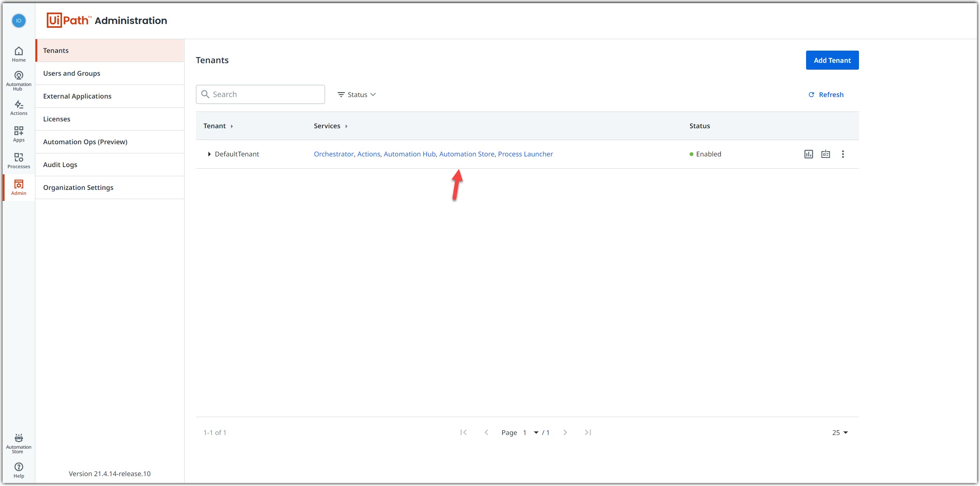Click the Search input field
This screenshot has height=486, width=980.
point(261,94)
